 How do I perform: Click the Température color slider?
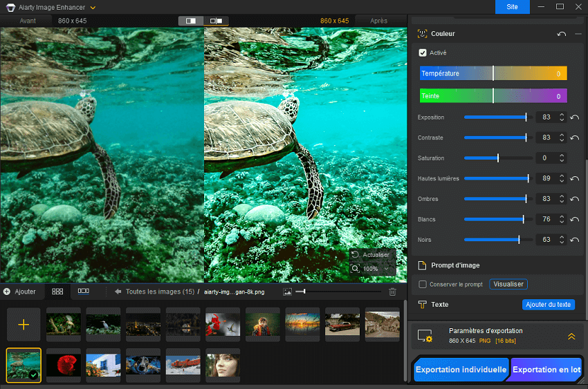tap(493, 73)
